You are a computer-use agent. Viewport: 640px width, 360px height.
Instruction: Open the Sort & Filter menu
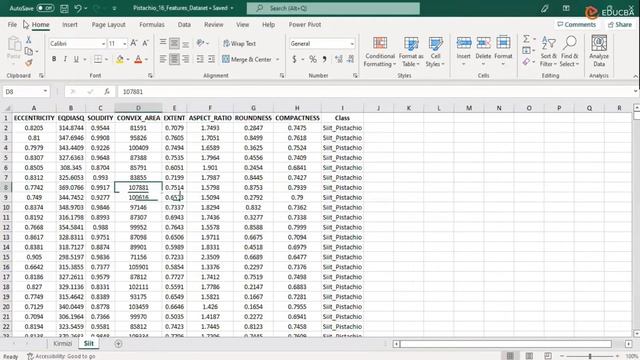click(548, 52)
